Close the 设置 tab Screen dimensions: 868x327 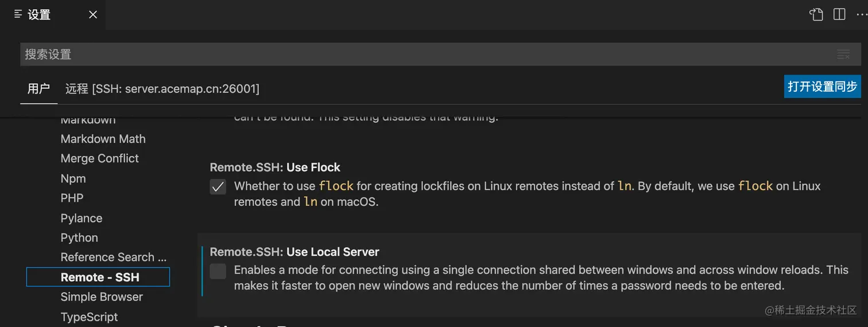[x=92, y=15]
